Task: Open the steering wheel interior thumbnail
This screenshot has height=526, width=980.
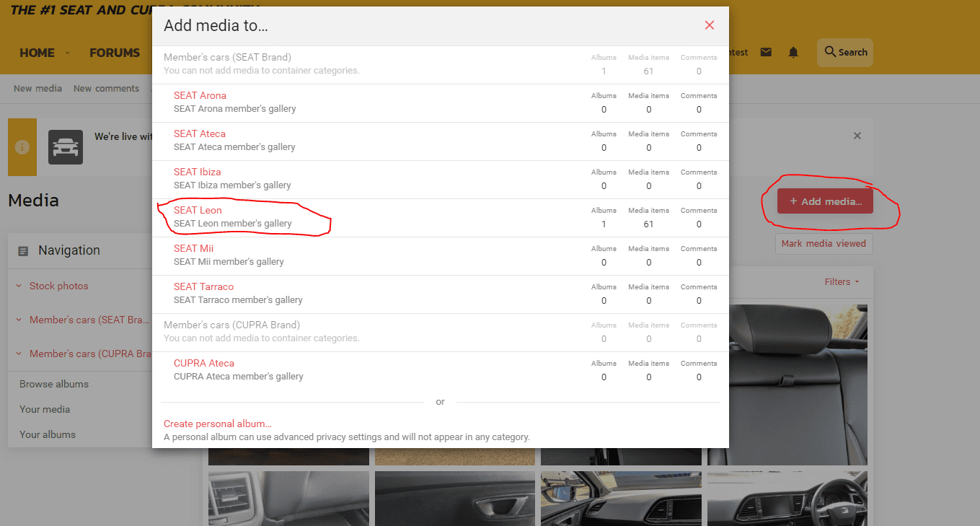Action: (x=787, y=498)
